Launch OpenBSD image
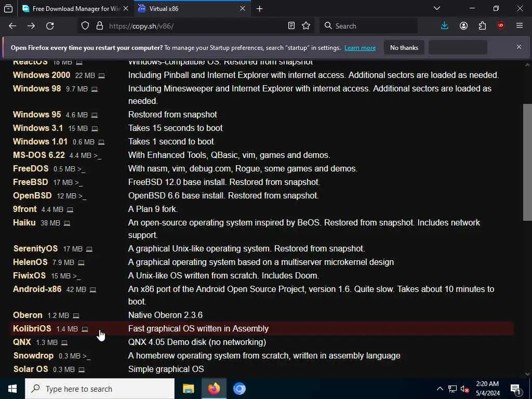This screenshot has height=399, width=532. tap(32, 196)
